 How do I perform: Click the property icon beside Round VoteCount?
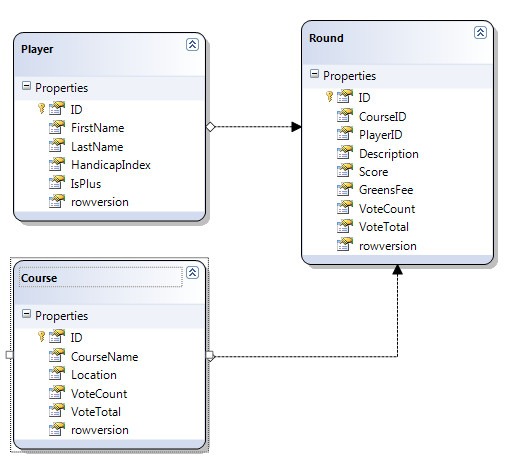pos(345,208)
